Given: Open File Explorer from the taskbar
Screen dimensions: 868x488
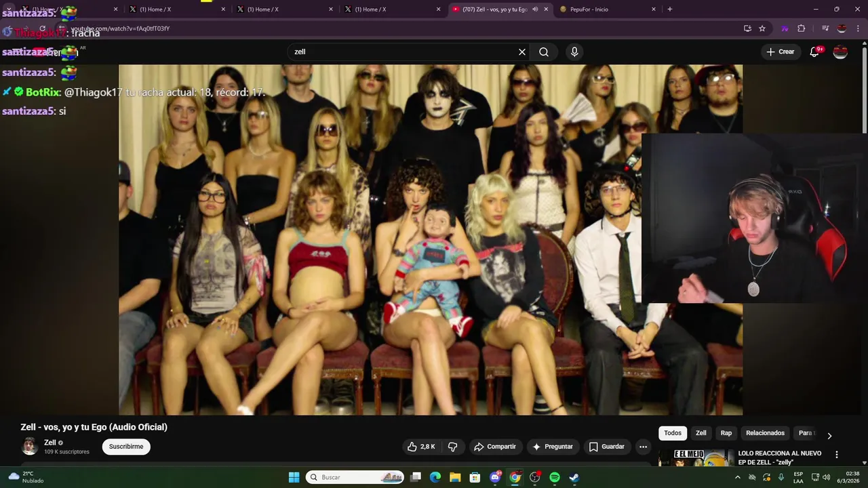Looking at the screenshot, I should point(455,477).
